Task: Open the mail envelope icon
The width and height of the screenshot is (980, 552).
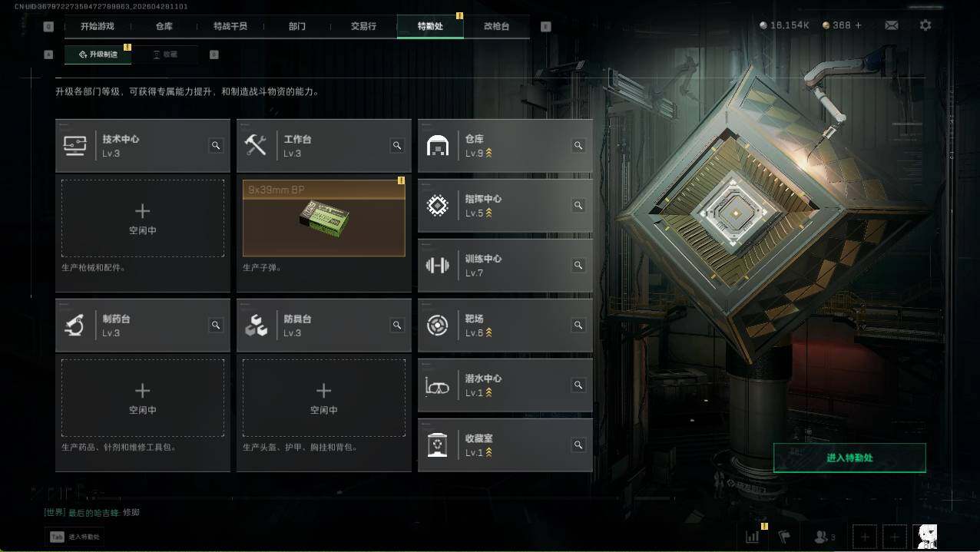Action: (x=891, y=25)
